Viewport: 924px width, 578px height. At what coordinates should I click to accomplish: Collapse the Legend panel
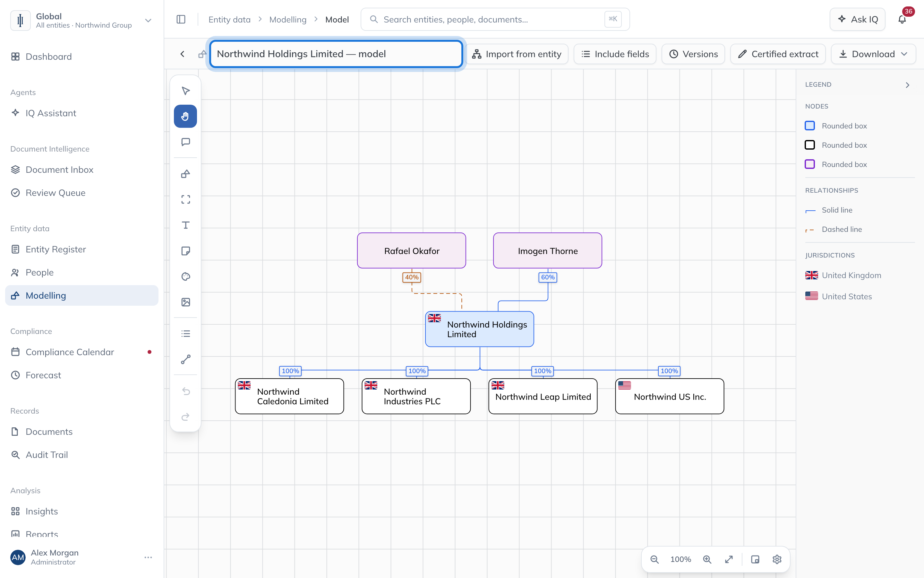(x=908, y=85)
